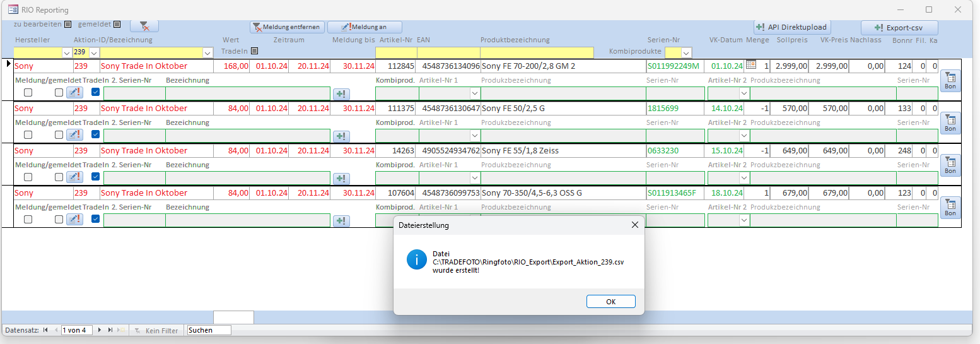Viewport: 980px width, 344px height.
Task: Toggle the gemeldet filter checkbox
Action: pos(117,25)
